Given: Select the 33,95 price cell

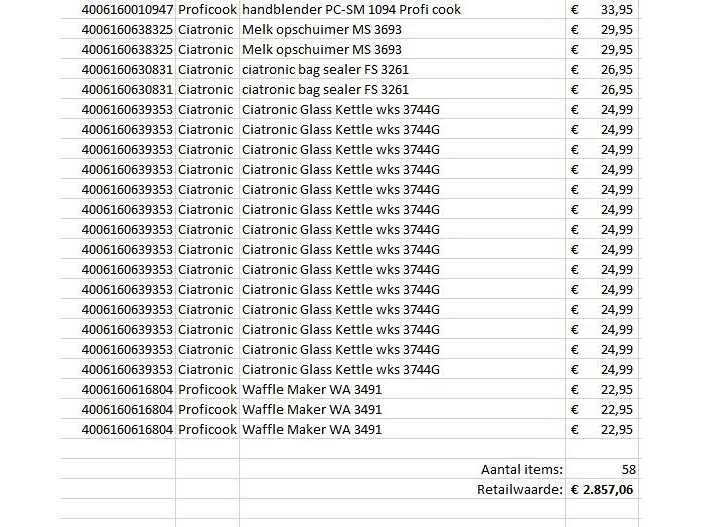Looking at the screenshot, I should [x=602, y=9].
